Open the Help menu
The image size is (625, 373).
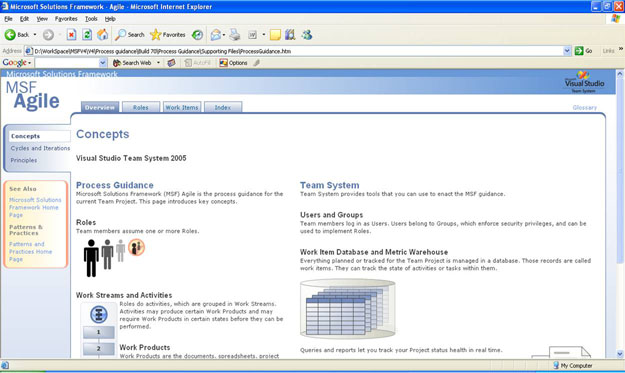click(110, 19)
